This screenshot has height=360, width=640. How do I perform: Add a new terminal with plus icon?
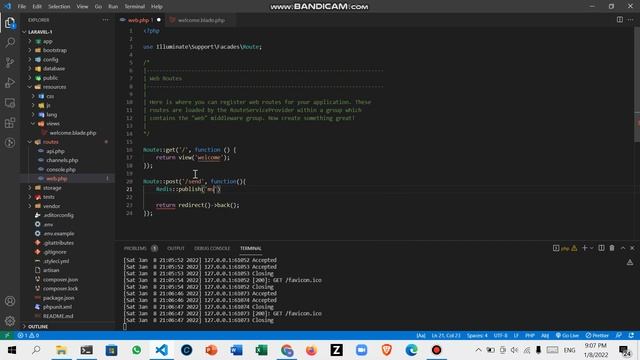pyautogui.click(x=584, y=248)
